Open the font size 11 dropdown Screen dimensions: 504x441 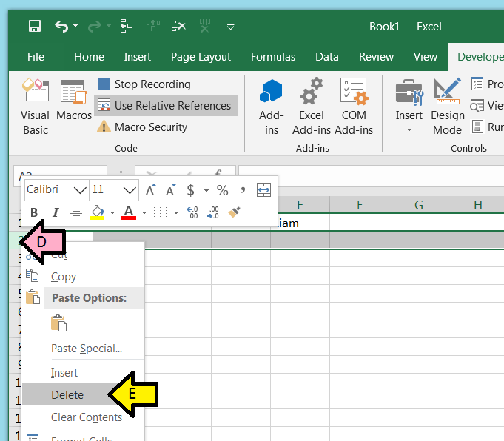(x=130, y=190)
